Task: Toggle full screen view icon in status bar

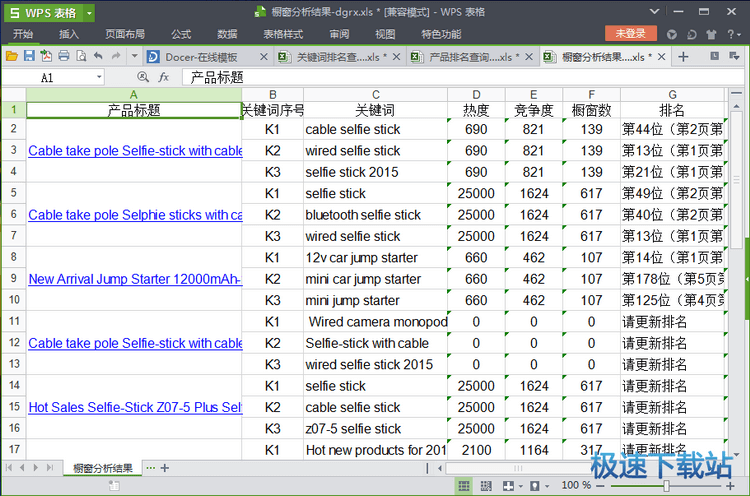Action: click(508, 486)
